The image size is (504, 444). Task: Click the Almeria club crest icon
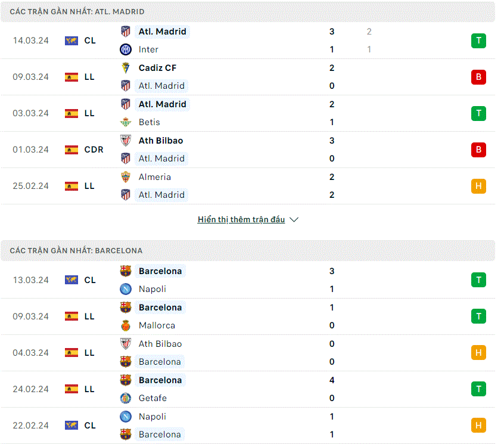click(125, 177)
